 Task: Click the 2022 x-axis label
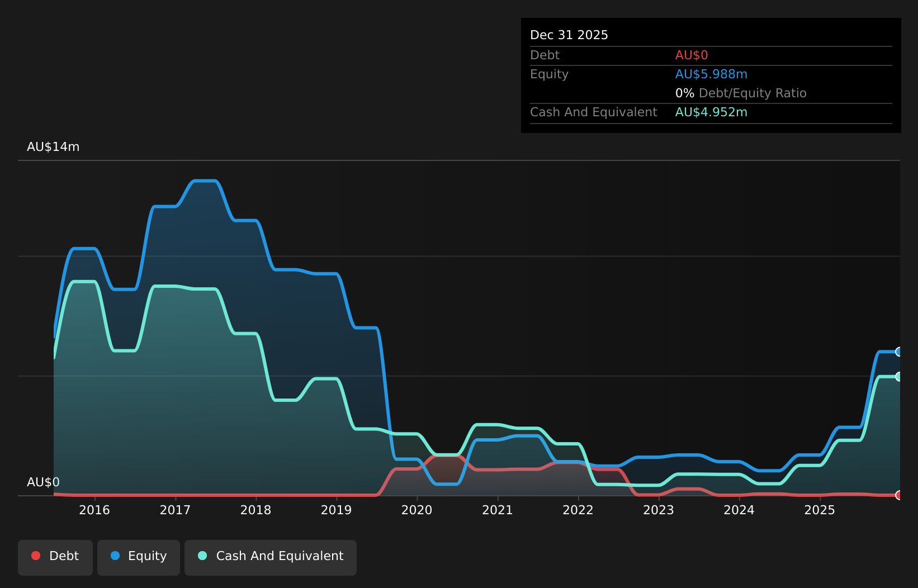tap(578, 510)
